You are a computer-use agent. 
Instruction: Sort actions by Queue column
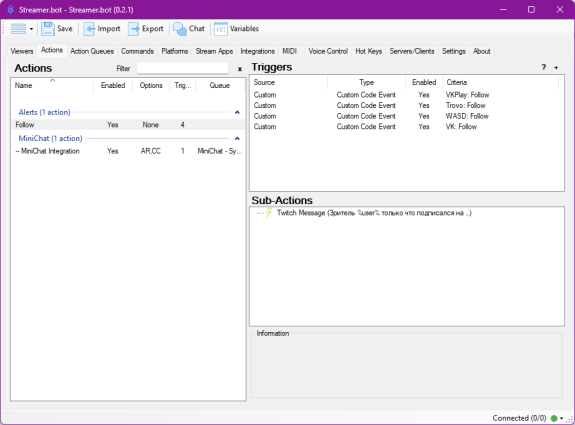220,85
